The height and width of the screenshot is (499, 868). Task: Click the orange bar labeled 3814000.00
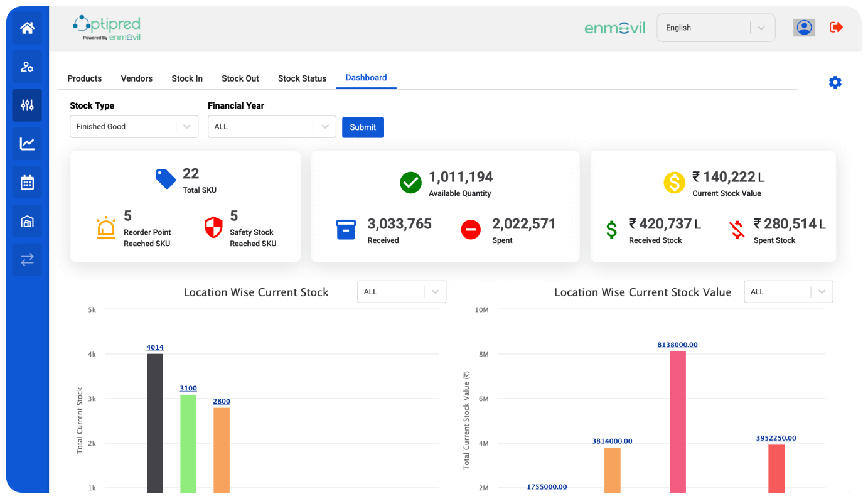coord(613,470)
